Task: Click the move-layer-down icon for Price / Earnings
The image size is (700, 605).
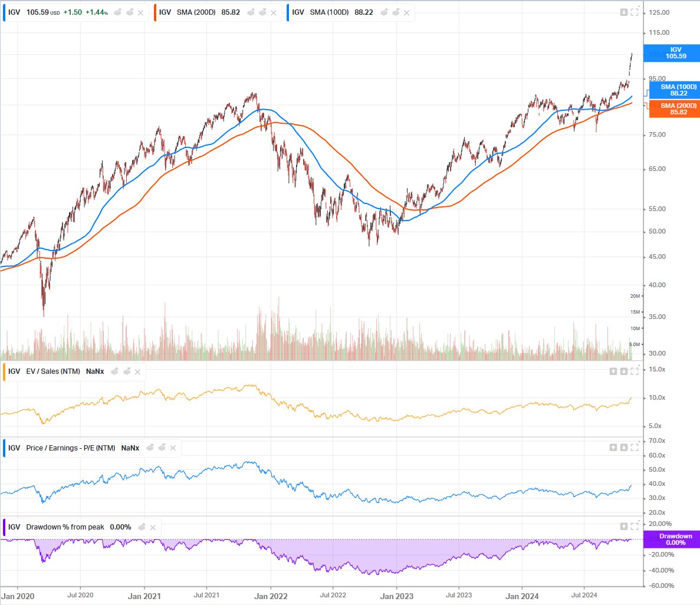Action: [162, 448]
